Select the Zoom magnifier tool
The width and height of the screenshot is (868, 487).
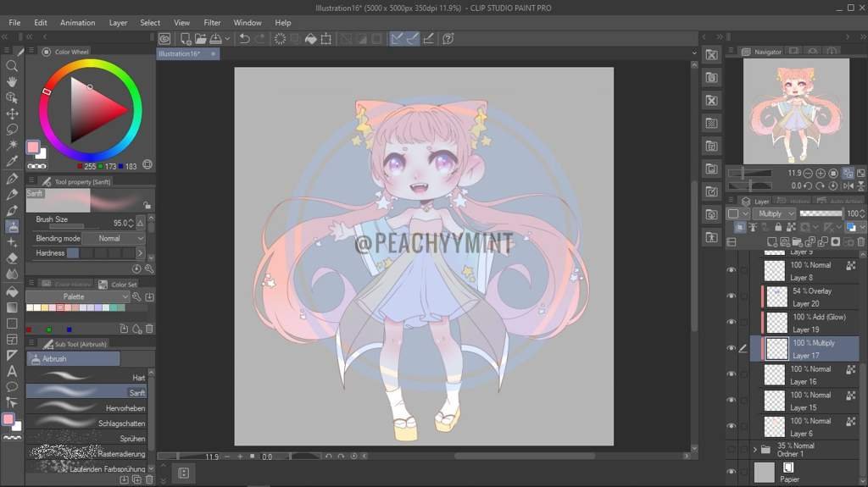[12, 66]
